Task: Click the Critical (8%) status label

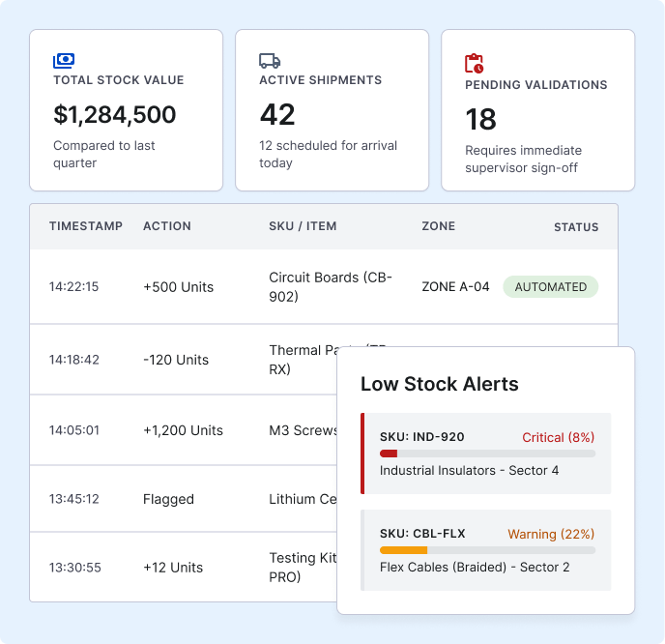Action: click(x=558, y=437)
